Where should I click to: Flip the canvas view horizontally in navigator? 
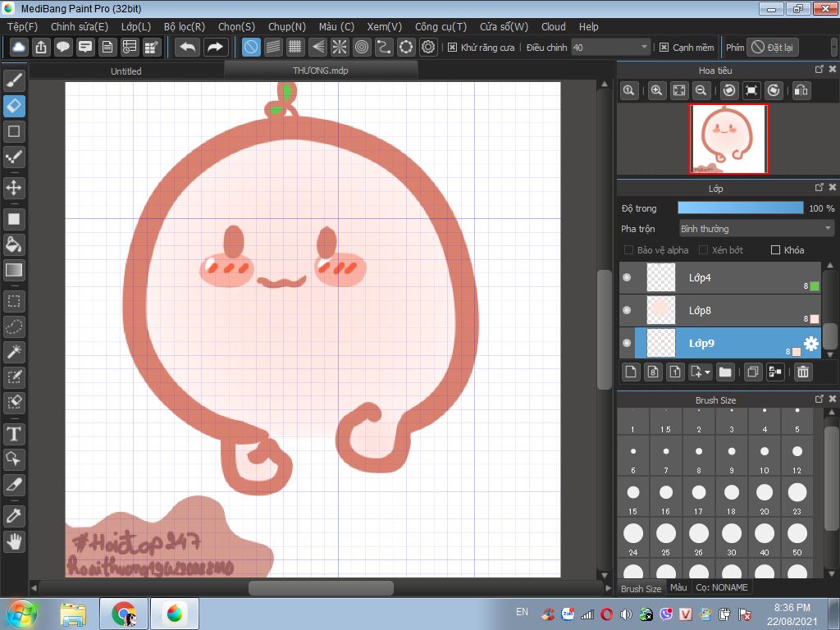(801, 90)
